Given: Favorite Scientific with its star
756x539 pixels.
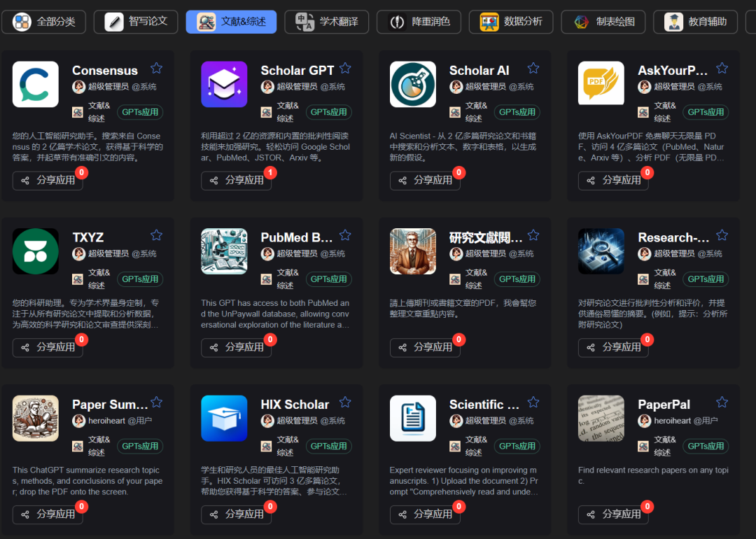Looking at the screenshot, I should point(533,402).
